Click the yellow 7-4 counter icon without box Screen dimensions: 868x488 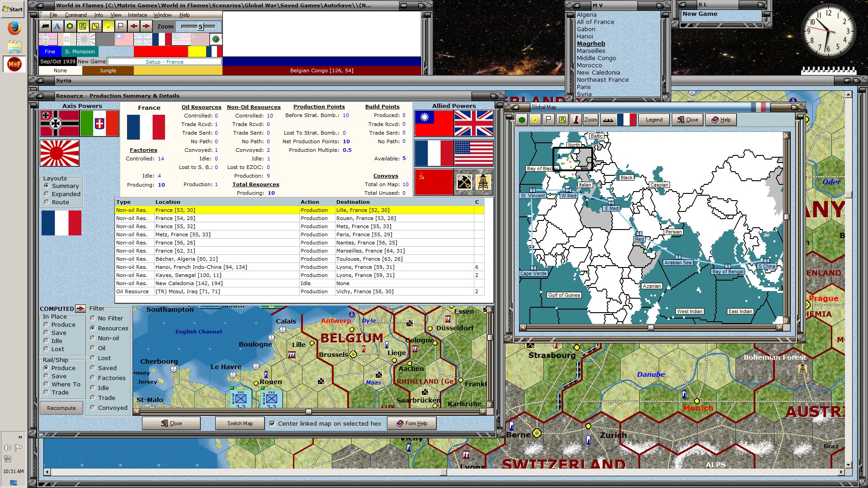point(95,26)
